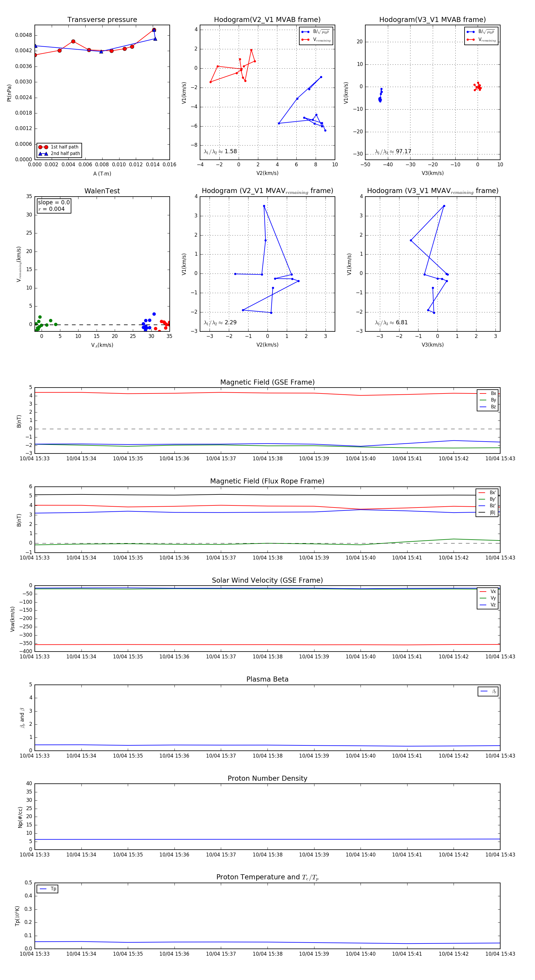Click 'V3(km/s)' label under V3_V1 MVAB hodogram

click(432, 173)
